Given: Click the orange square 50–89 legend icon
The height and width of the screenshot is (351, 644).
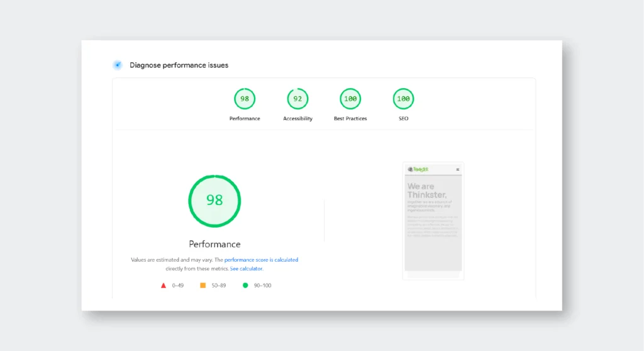Looking at the screenshot, I should (203, 286).
